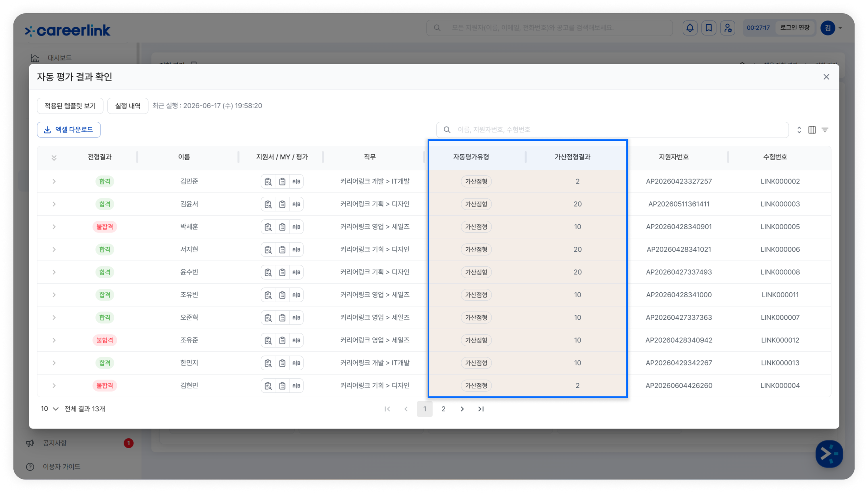Image resolution: width=868 pixels, height=493 pixels.
Task: Click the name and applicant number search field
Action: pos(612,130)
